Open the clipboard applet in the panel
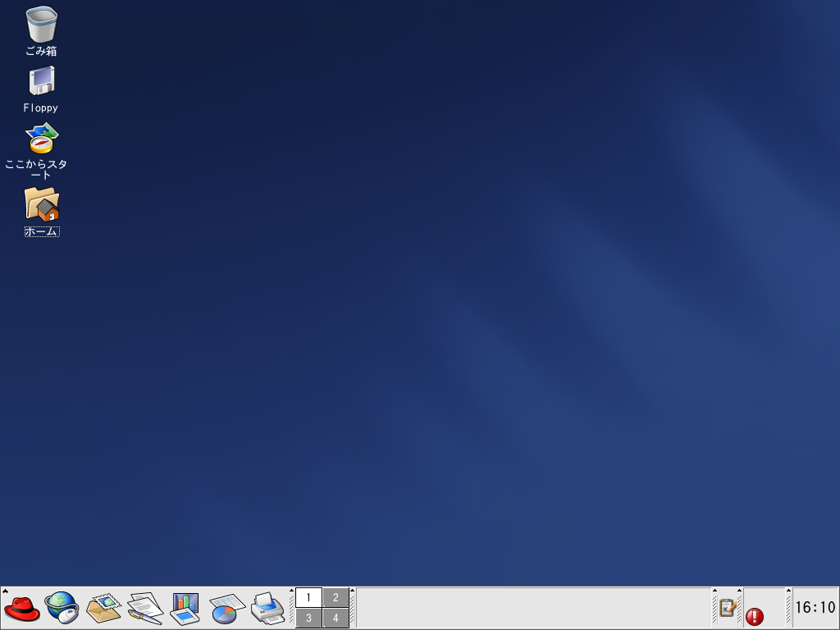This screenshot has height=630, width=840. pyautogui.click(x=727, y=608)
